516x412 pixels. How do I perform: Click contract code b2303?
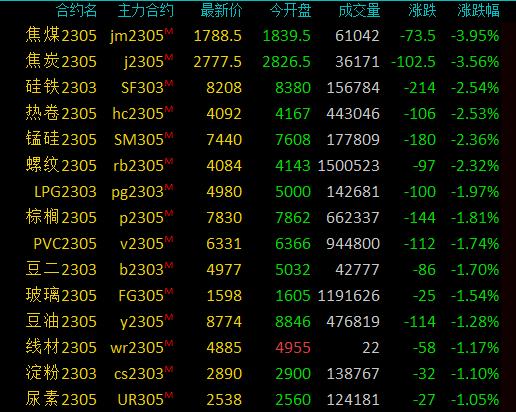point(141,270)
